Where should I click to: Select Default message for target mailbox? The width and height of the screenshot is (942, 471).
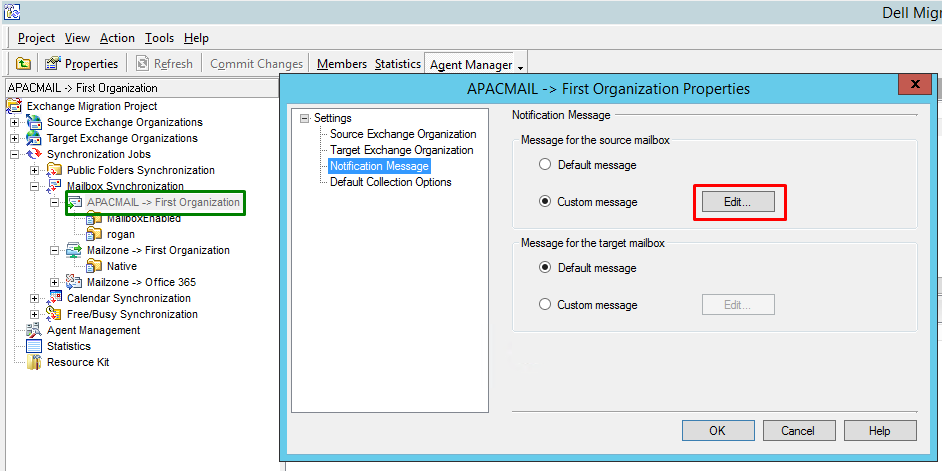[545, 268]
